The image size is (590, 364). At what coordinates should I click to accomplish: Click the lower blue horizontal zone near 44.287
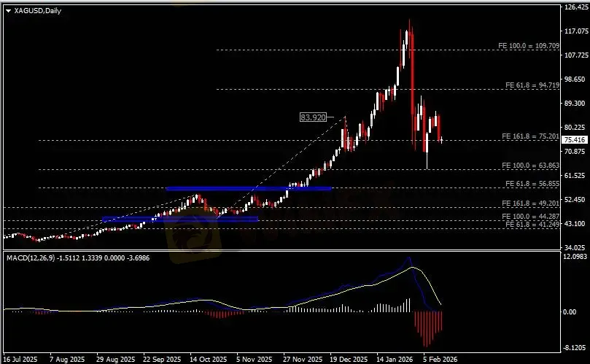pyautogui.click(x=180, y=219)
